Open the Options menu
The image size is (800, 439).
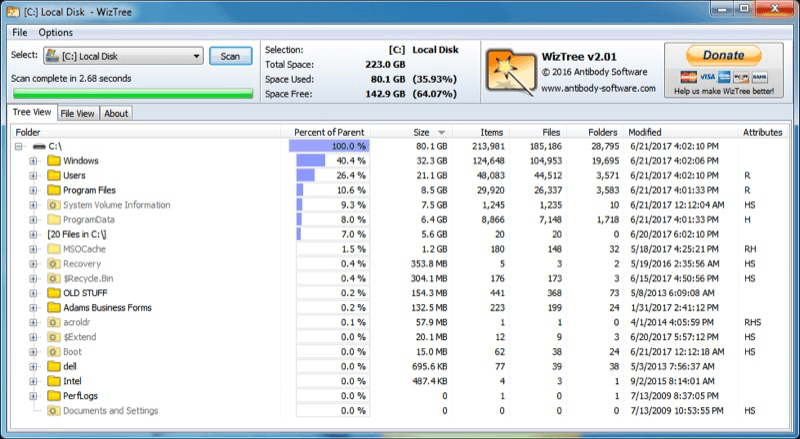pos(56,32)
